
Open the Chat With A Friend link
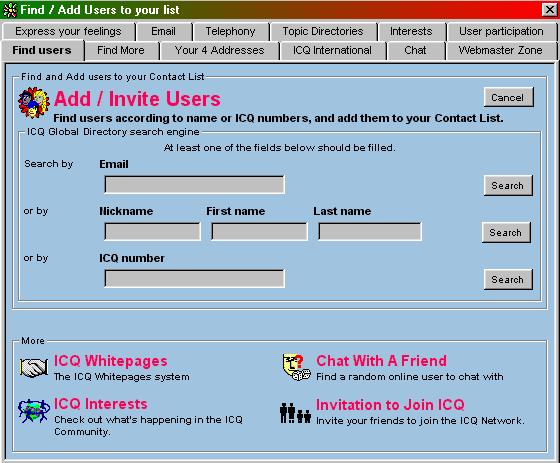(381, 361)
